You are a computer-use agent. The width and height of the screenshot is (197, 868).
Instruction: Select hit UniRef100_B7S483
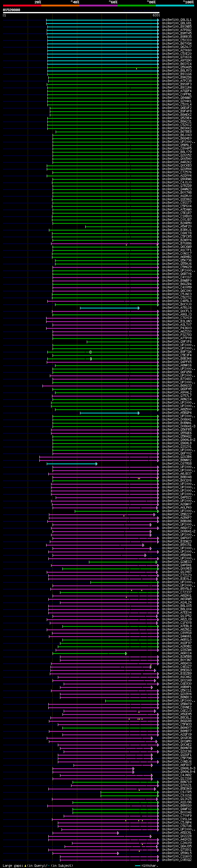(177, 379)
